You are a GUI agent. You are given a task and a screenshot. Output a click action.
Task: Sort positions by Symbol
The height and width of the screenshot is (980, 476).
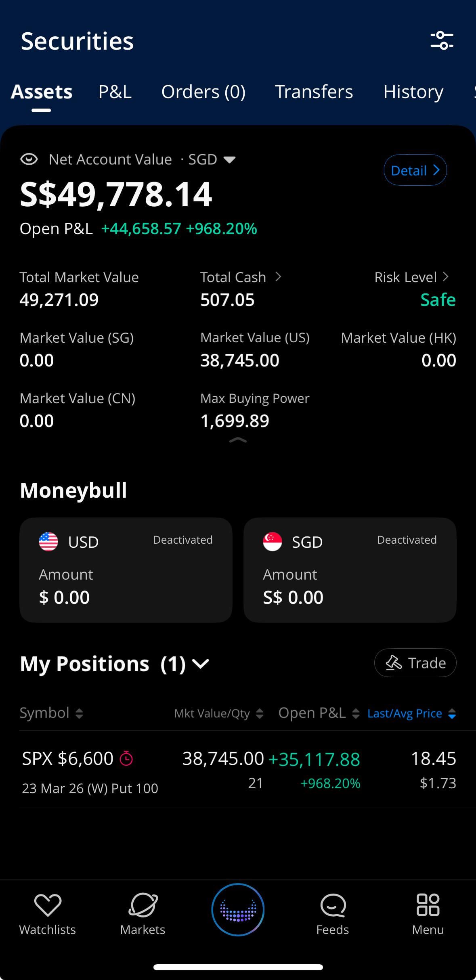(51, 713)
